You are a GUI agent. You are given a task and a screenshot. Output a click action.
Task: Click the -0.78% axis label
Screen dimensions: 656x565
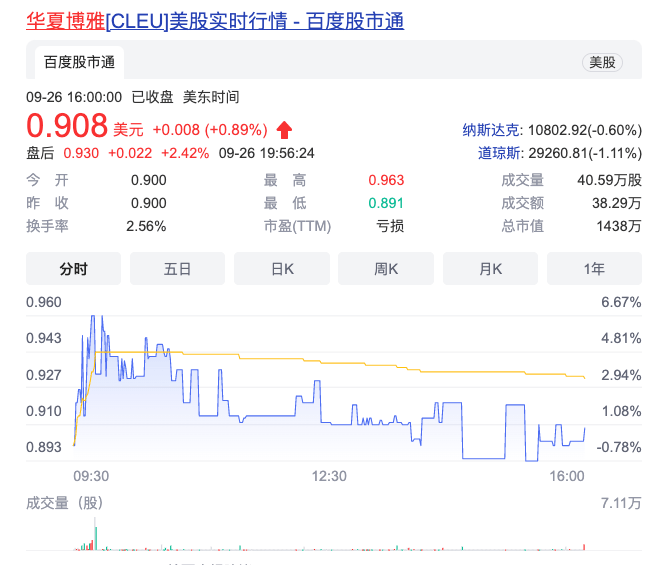tap(619, 447)
